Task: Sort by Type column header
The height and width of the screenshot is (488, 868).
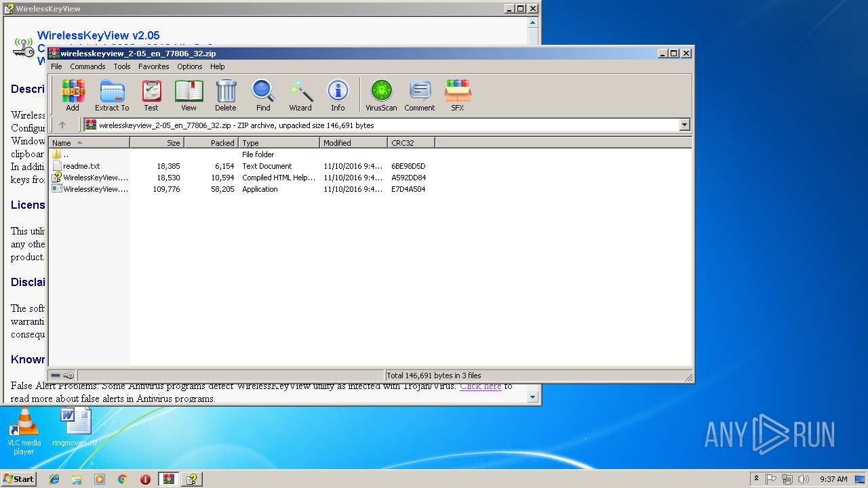Action: (279, 143)
